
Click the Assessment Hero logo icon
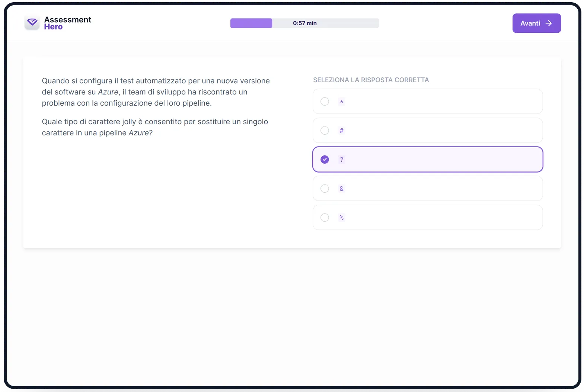pos(32,23)
